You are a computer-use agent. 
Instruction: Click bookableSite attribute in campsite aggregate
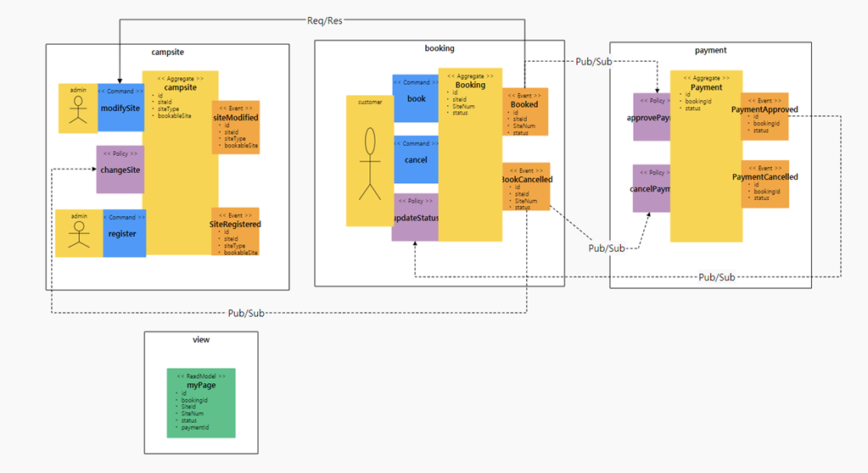tap(175, 116)
